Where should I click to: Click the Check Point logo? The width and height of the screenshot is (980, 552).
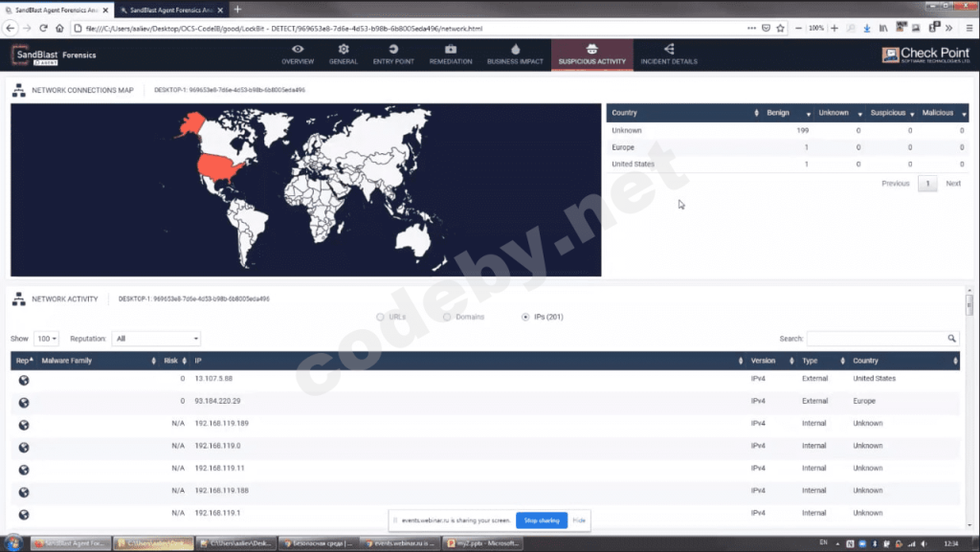point(925,55)
